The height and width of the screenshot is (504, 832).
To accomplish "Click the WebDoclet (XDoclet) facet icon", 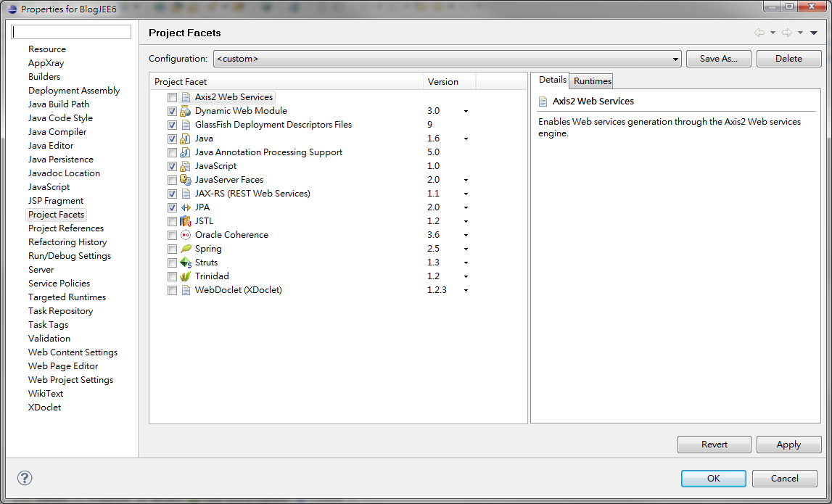I will tap(186, 290).
